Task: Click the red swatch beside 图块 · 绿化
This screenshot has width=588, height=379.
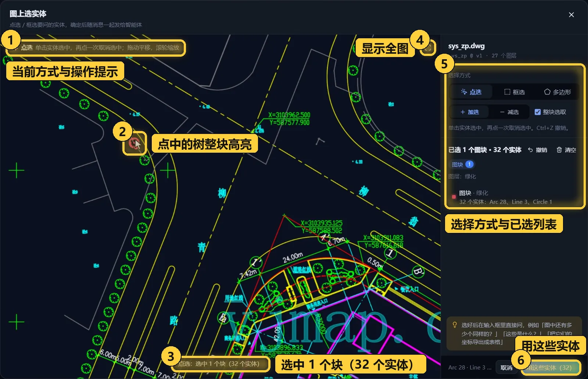Action: coord(454,197)
